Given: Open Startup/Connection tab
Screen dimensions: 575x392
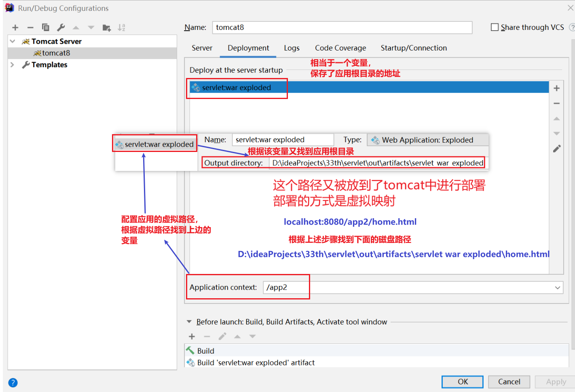Looking at the screenshot, I should click(x=414, y=48).
